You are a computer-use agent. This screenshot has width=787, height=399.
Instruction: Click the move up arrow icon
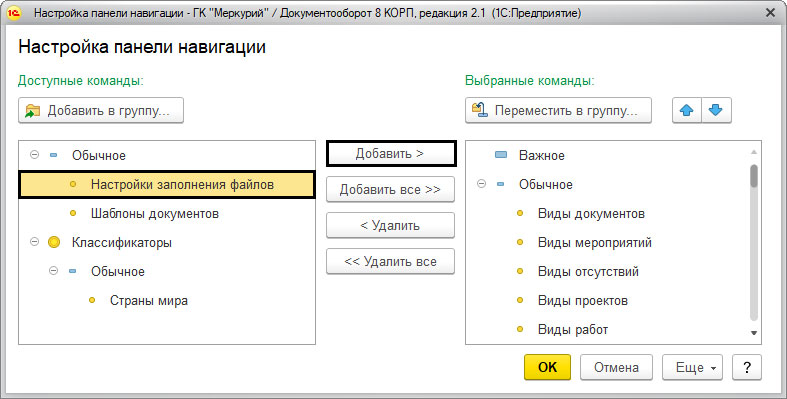[687, 110]
